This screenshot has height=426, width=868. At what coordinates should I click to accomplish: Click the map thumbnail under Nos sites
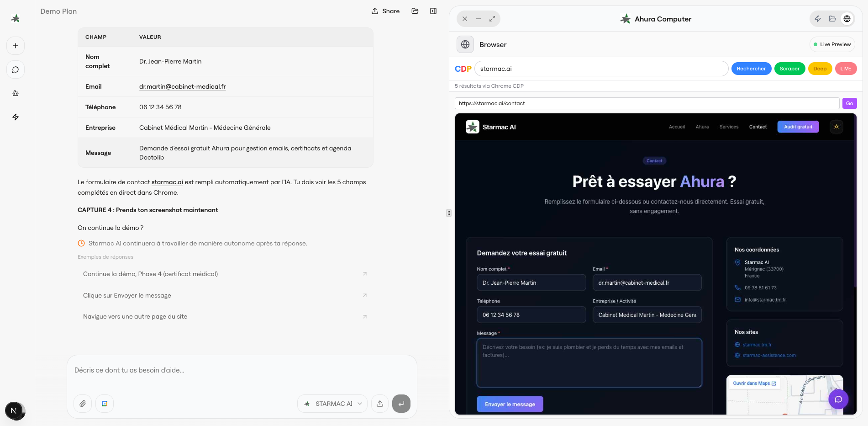point(784,395)
